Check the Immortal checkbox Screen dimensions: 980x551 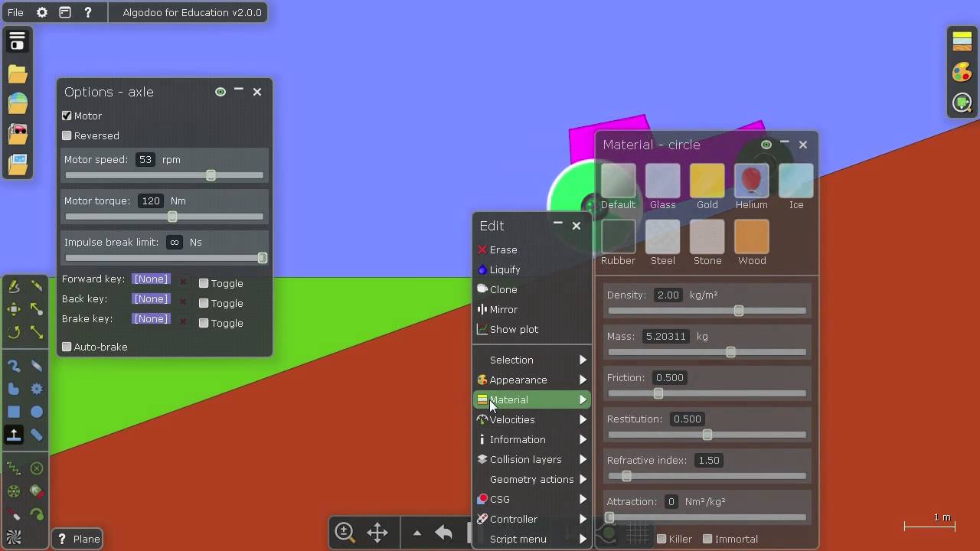(x=707, y=539)
